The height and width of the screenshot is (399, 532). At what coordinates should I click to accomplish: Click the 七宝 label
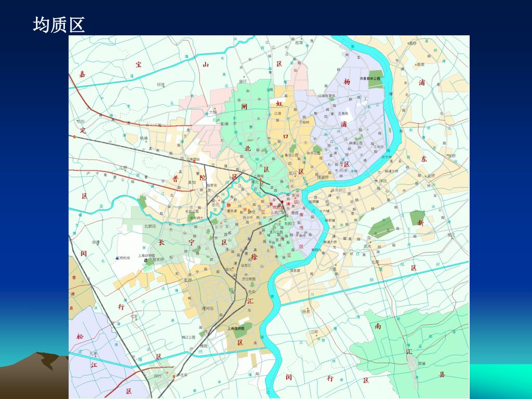[135, 317]
